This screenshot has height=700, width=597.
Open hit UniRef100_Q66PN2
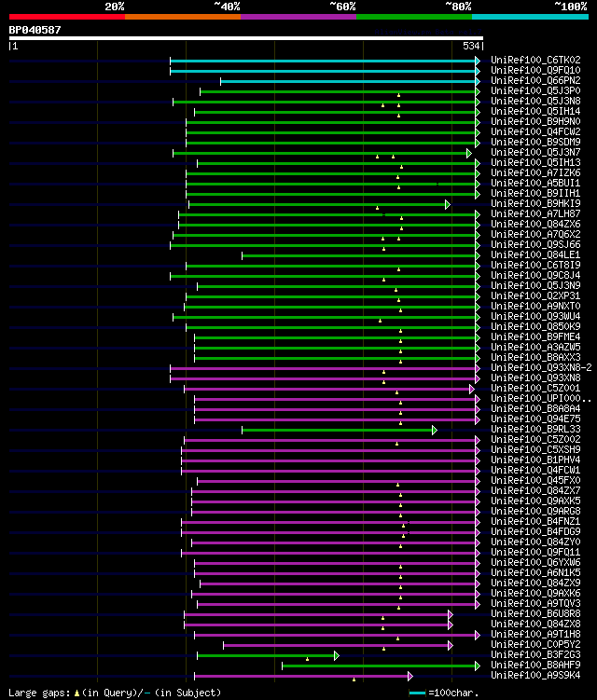[535, 80]
